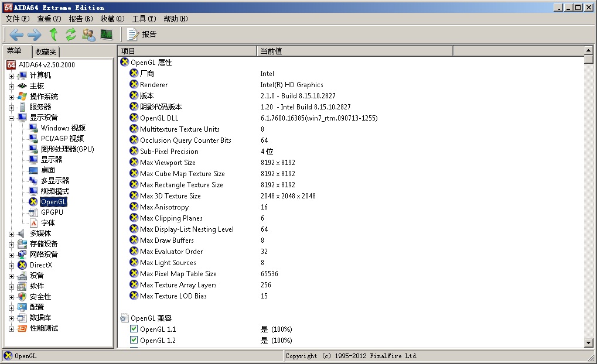Toggle the OpenGL 1.1 checkbox
597x364 pixels.
click(x=134, y=329)
